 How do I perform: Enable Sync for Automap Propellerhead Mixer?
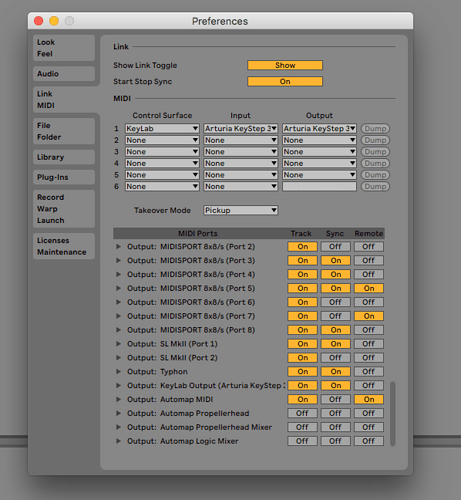(x=335, y=427)
